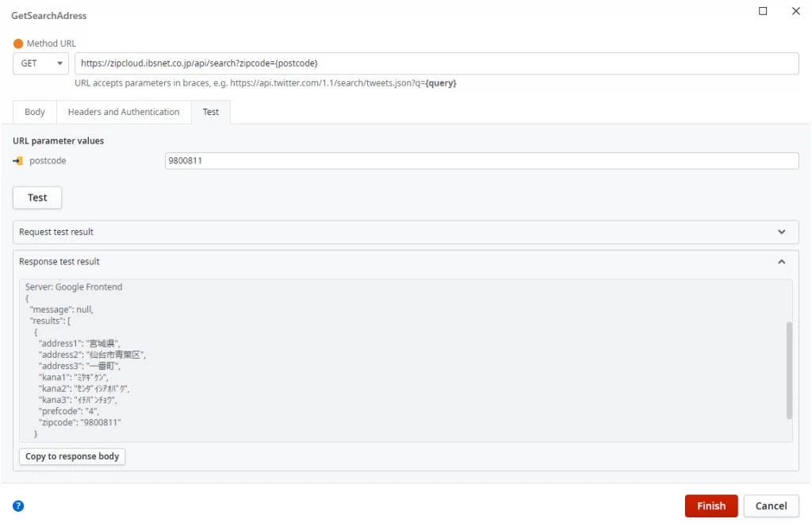
Task: Click the "kana3" response line
Action: tap(78, 400)
